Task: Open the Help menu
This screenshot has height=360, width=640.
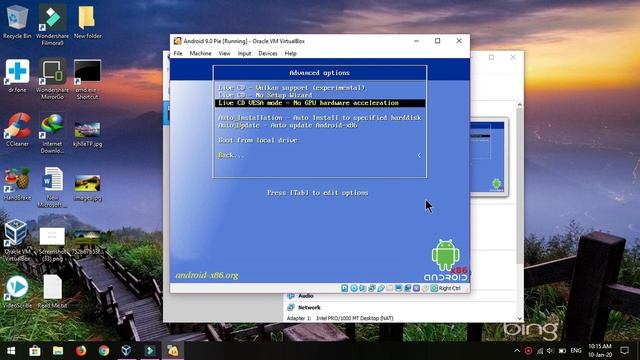Action: tap(291, 53)
